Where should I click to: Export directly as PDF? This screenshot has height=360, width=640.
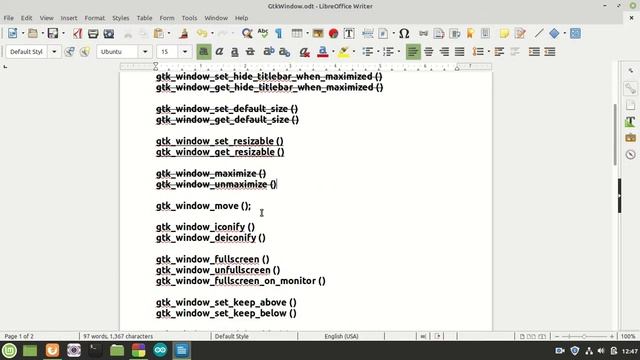78,33
